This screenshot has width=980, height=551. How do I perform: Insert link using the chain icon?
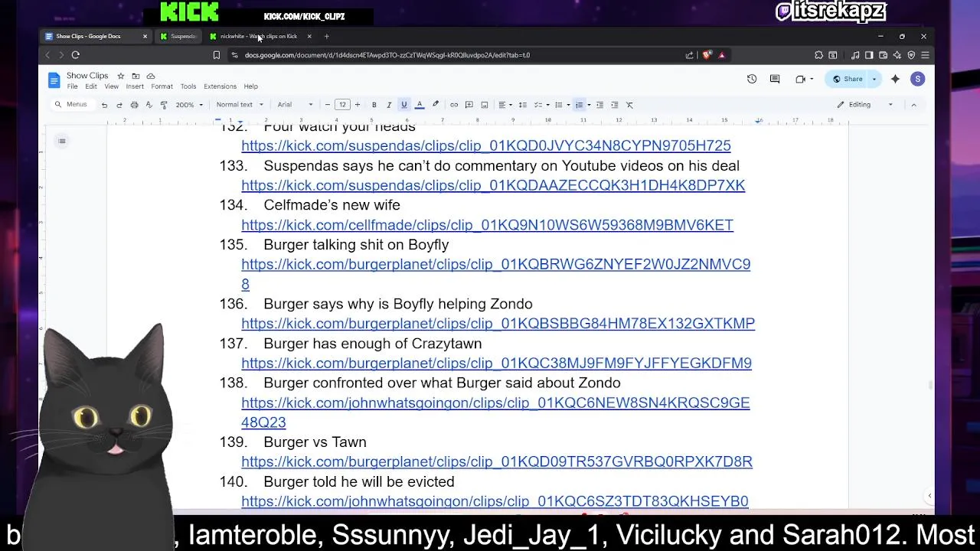point(454,105)
